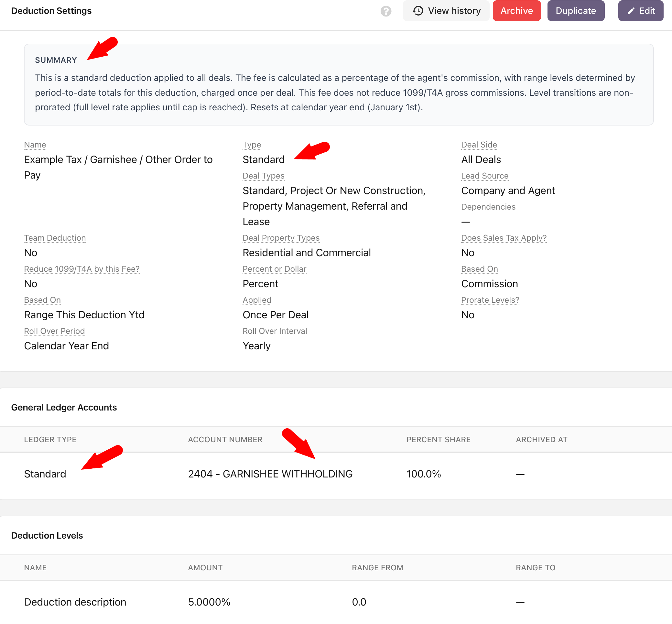Click the history clock icon
Image resolution: width=672 pixels, height=624 pixels.
coord(418,11)
